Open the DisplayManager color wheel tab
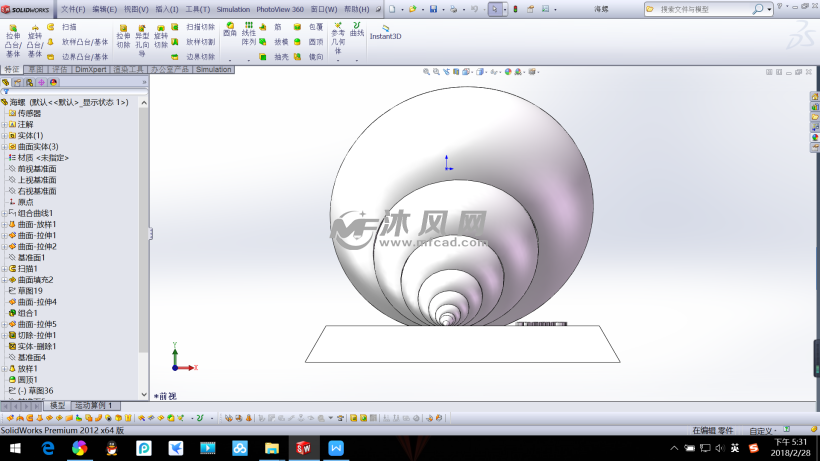 tap(53, 83)
